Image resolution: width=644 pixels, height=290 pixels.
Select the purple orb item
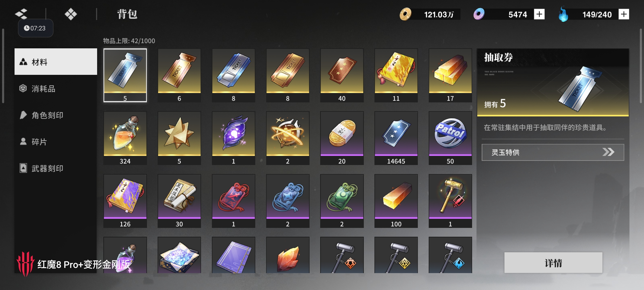pyautogui.click(x=233, y=138)
